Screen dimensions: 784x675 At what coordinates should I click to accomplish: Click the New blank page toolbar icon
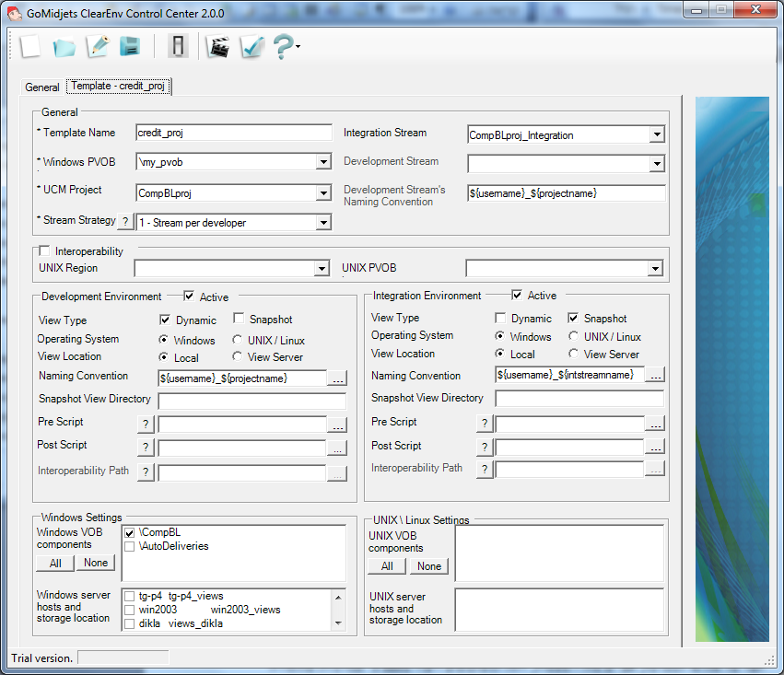(x=30, y=46)
